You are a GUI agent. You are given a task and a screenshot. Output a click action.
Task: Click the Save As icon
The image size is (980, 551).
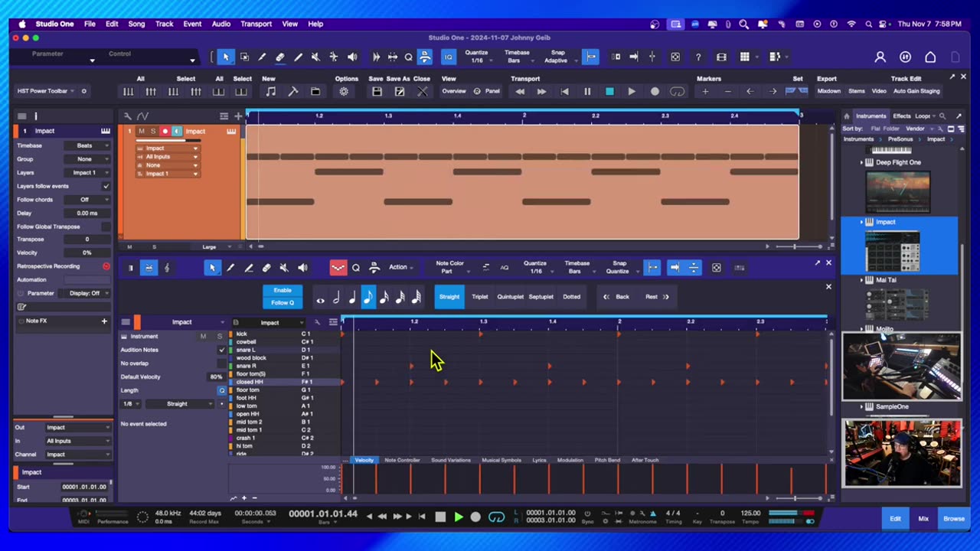399,91
